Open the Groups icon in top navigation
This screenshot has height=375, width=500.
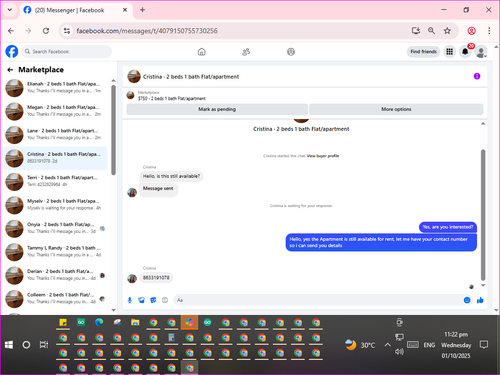291,52
